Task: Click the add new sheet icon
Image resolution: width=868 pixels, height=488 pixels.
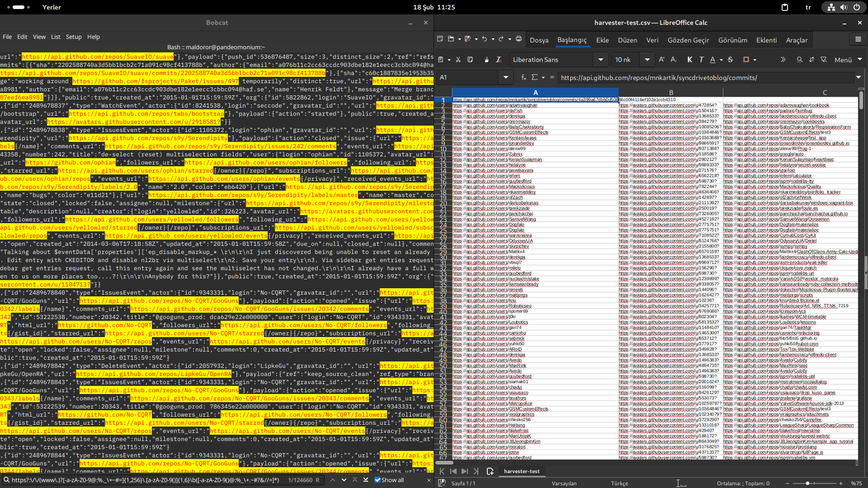Action: pyautogui.click(x=490, y=471)
